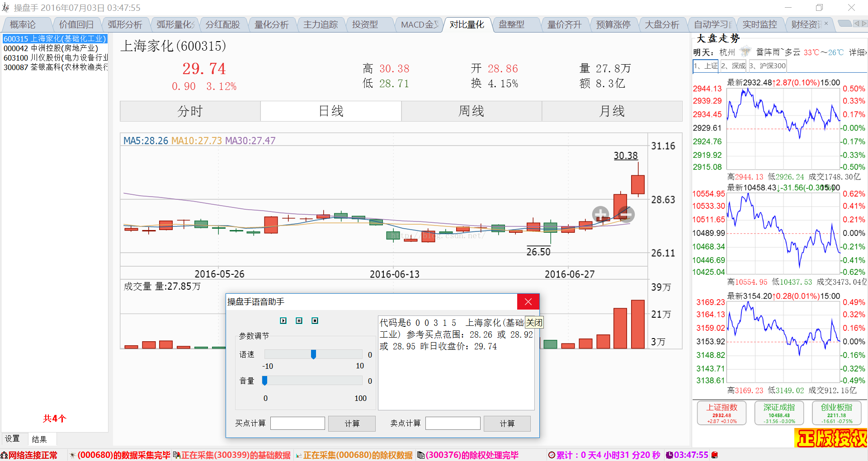Screen dimensions: 868x461
Task: Click the 买点计算 input field
Action: [297, 423]
